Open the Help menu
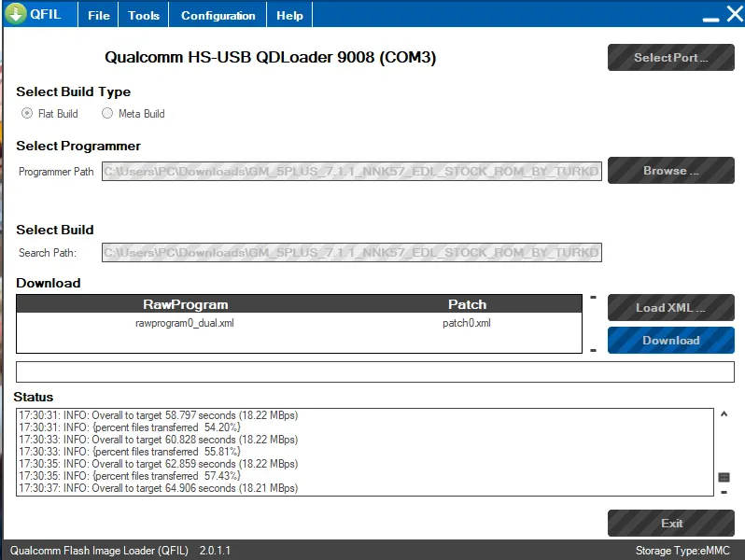The width and height of the screenshot is (745, 560). pyautogui.click(x=289, y=15)
